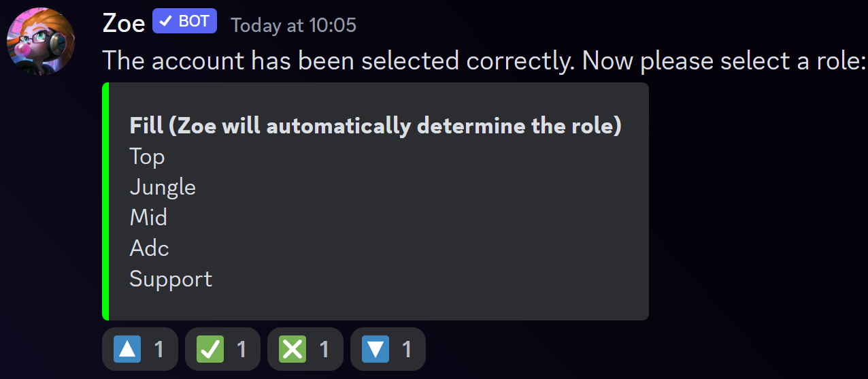Click the Zoe username
This screenshot has width=868, height=379.
124,24
